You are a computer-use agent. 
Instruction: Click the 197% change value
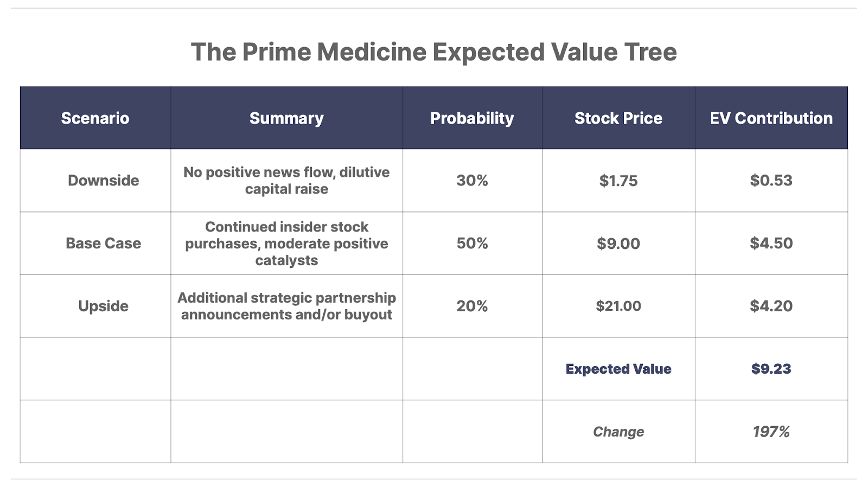(x=771, y=432)
